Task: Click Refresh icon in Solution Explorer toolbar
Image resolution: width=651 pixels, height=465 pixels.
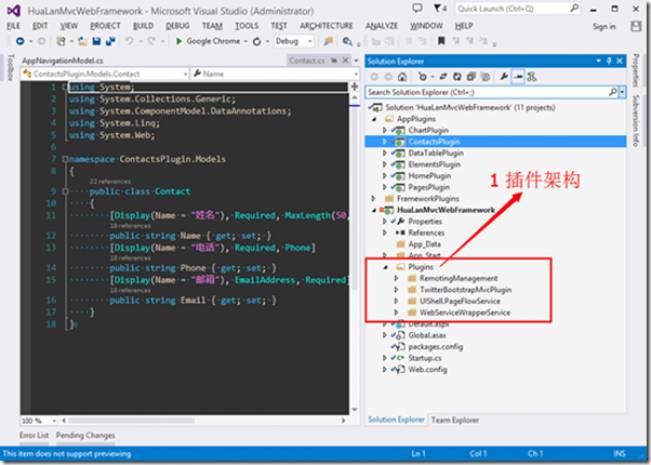Action: 457,77
